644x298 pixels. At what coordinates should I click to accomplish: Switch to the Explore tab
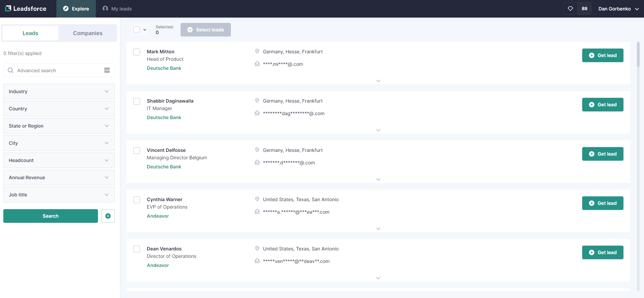tap(76, 9)
